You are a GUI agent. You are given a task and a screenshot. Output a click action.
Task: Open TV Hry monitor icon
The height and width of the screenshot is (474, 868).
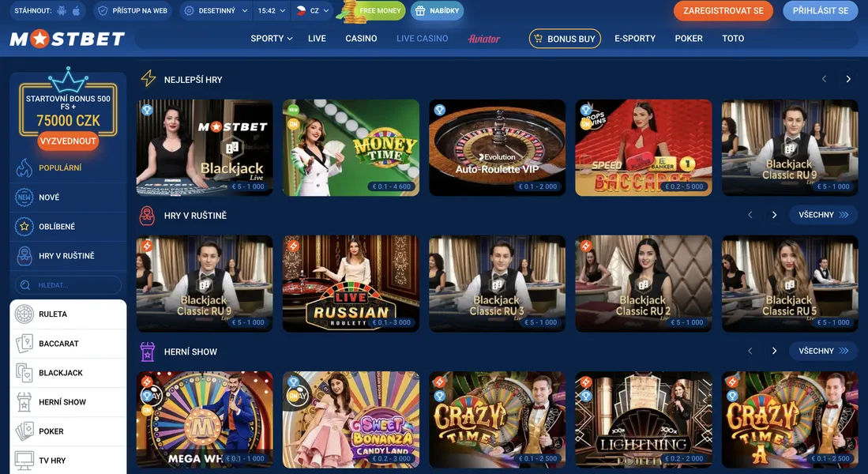[x=24, y=461]
